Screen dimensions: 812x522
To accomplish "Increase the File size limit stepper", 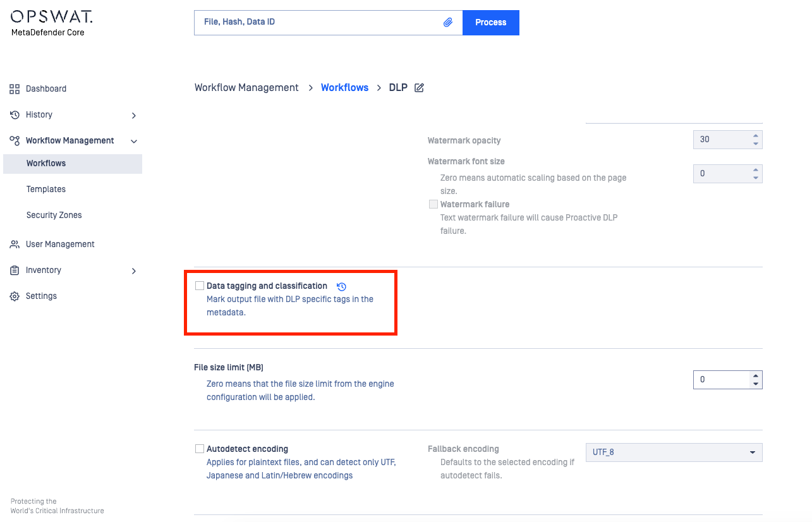I will pyautogui.click(x=755, y=375).
